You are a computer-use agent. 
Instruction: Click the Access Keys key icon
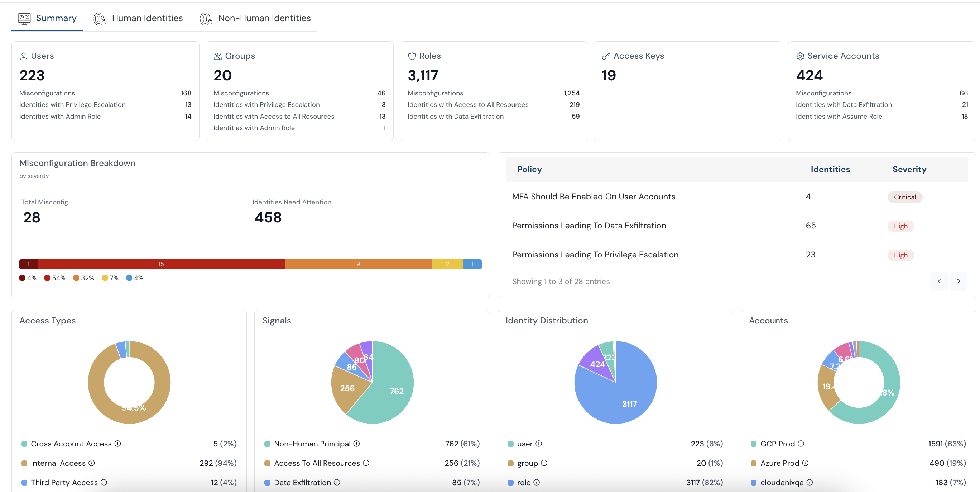pos(606,56)
